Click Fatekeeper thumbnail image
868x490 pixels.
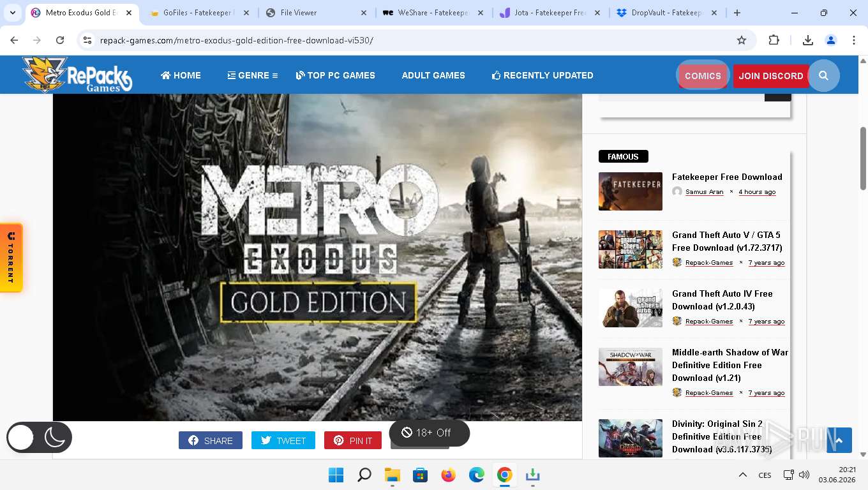coord(631,191)
